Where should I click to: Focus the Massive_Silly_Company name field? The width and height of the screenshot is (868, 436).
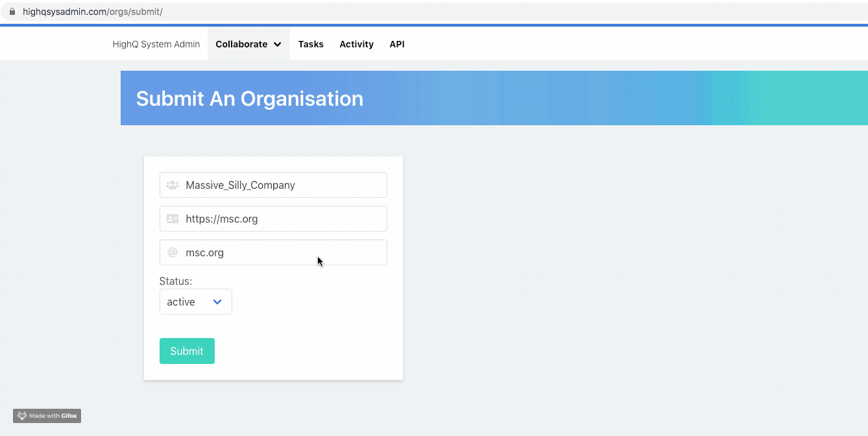(282, 185)
